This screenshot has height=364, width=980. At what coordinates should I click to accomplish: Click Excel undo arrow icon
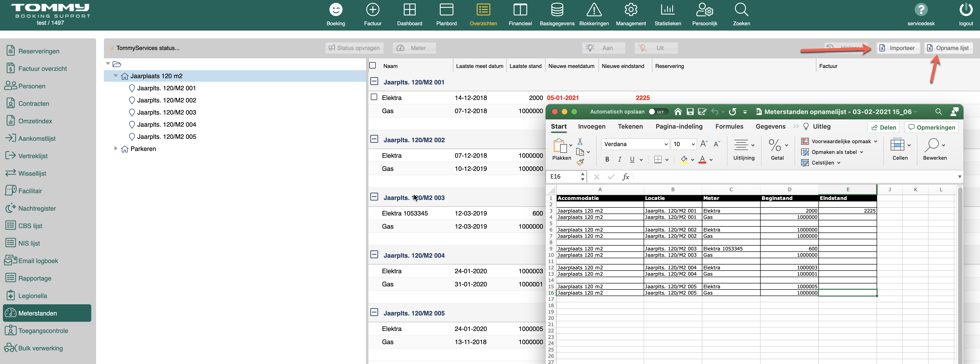714,112
